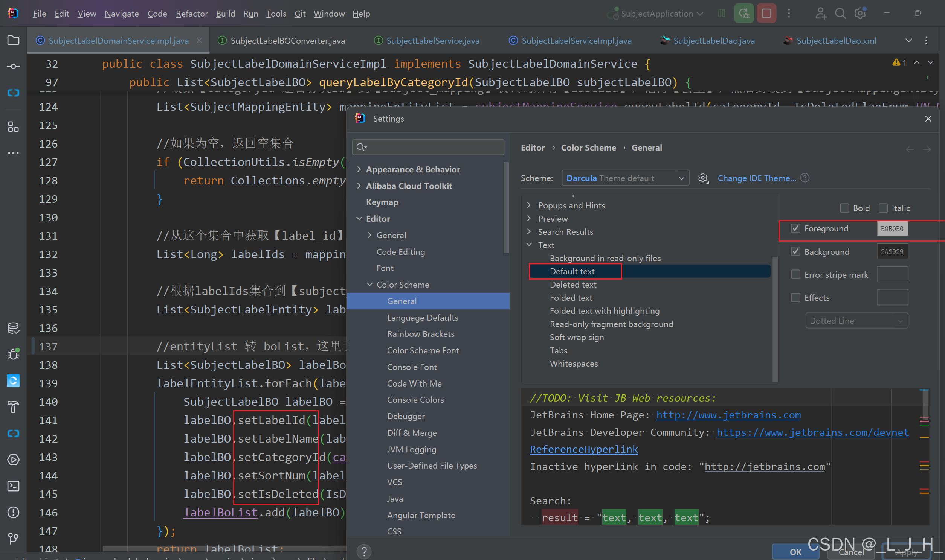The width and height of the screenshot is (945, 560).
Task: Open the Terminal tool window icon
Action: [13, 486]
